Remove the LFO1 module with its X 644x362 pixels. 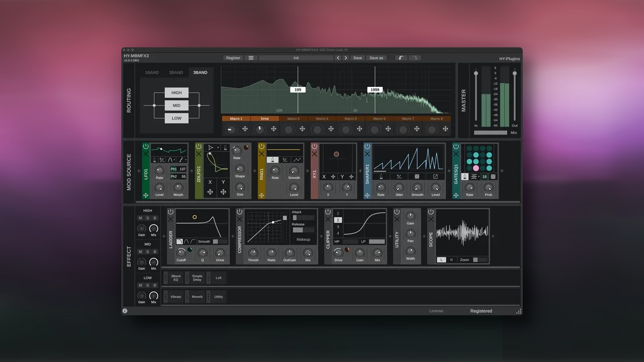pyautogui.click(x=146, y=153)
